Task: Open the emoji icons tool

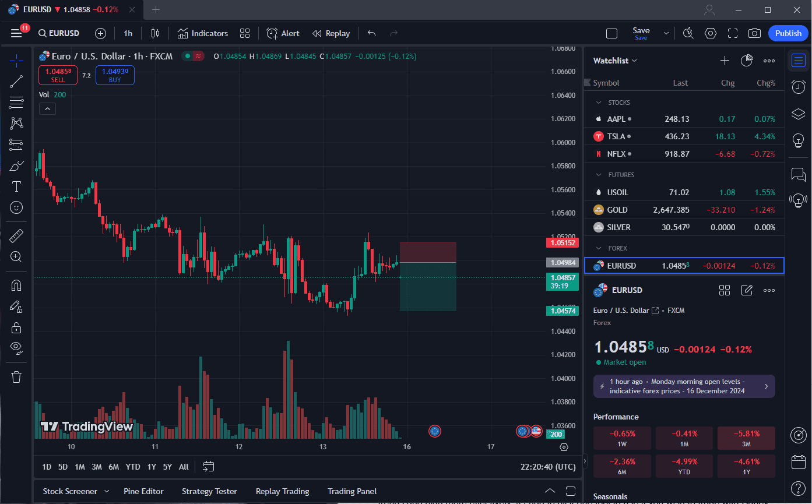Action: point(16,207)
